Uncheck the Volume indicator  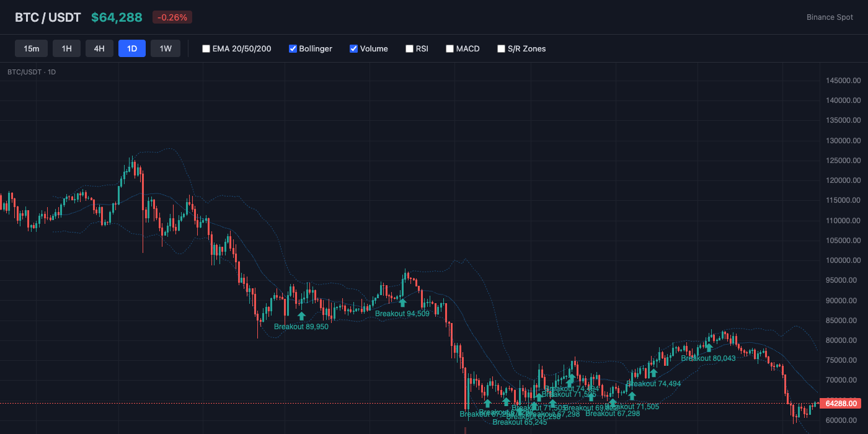tap(353, 48)
